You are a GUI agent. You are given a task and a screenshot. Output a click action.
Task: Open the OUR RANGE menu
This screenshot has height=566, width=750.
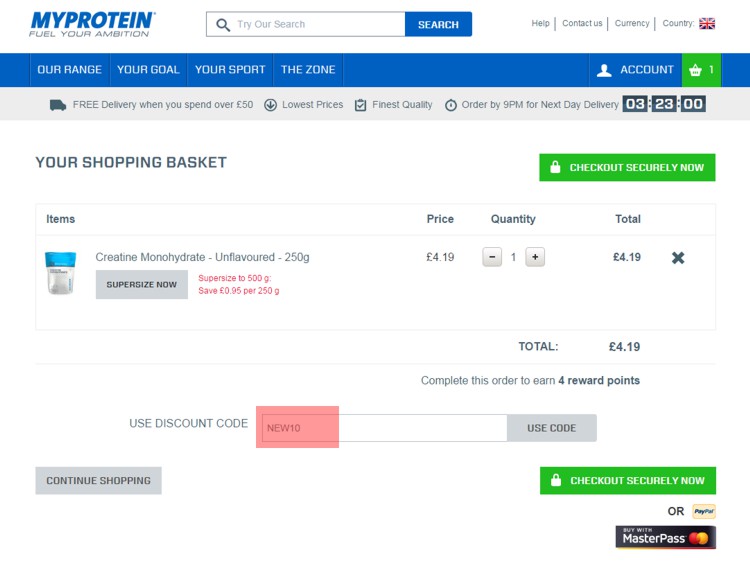click(x=70, y=70)
